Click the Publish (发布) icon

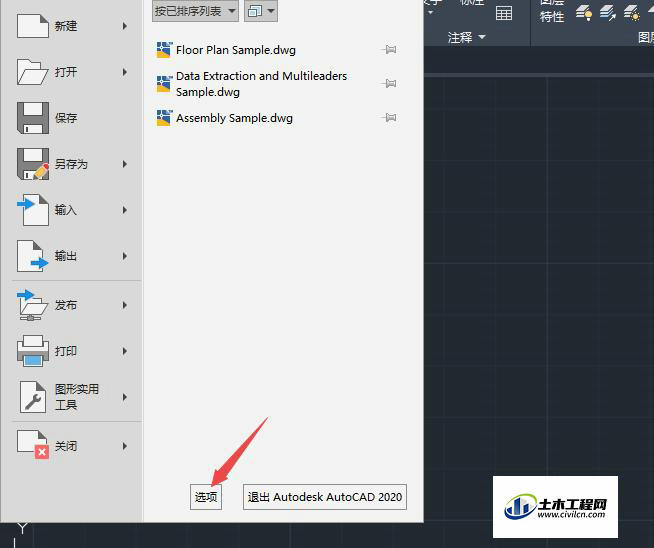click(x=33, y=305)
